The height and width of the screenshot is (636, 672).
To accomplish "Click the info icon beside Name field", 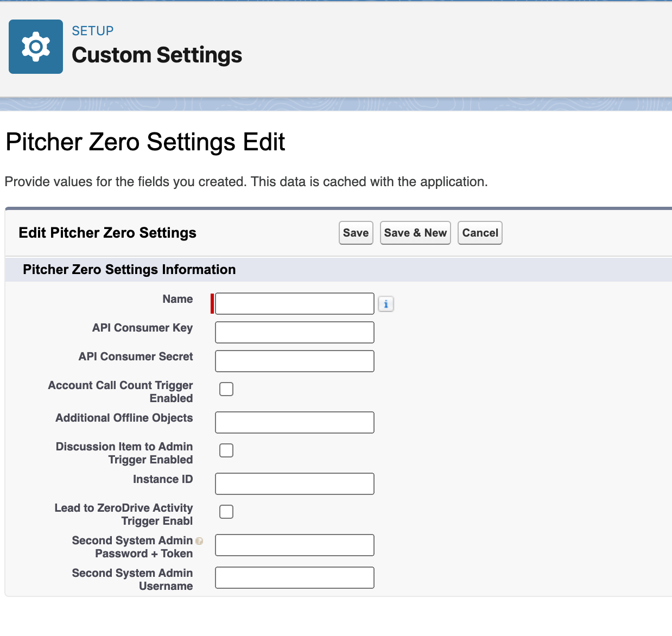I will point(386,304).
